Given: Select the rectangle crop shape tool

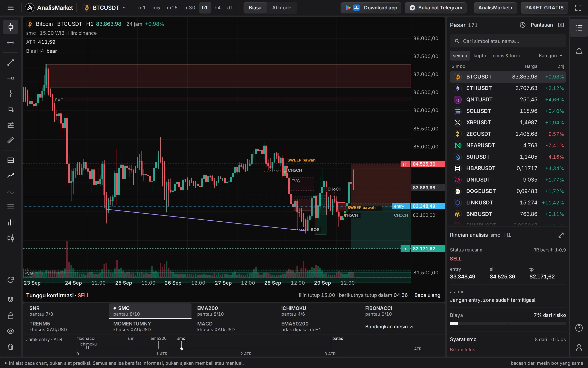Looking at the screenshot, I should coord(10,109).
